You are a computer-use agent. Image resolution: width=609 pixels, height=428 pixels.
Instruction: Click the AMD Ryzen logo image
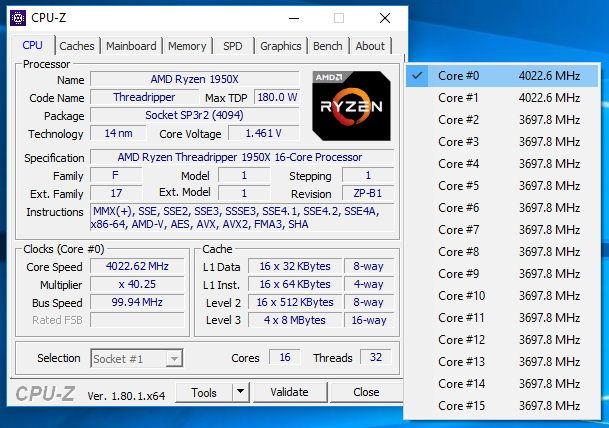(x=351, y=106)
